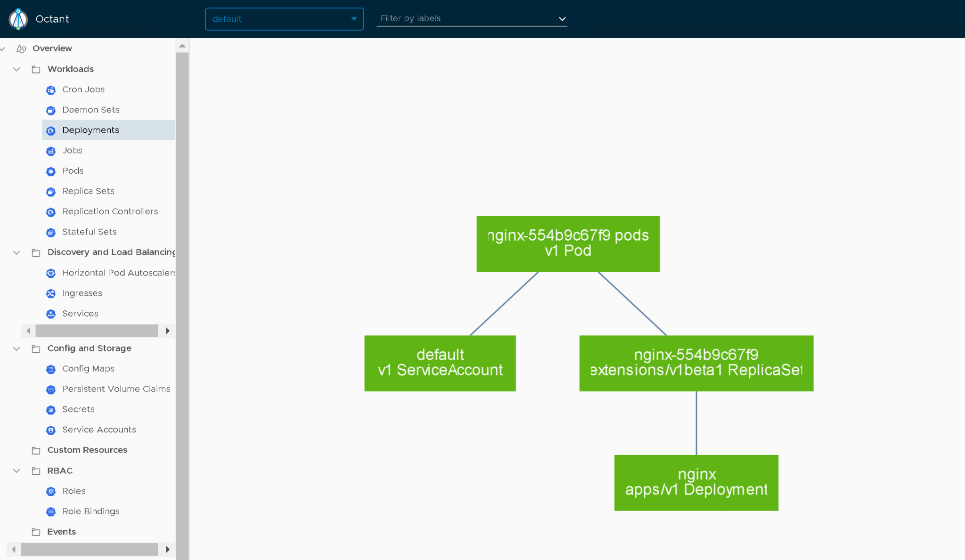Click the Ingresses icon in sidebar
Image resolution: width=965 pixels, height=560 pixels.
[x=50, y=293]
